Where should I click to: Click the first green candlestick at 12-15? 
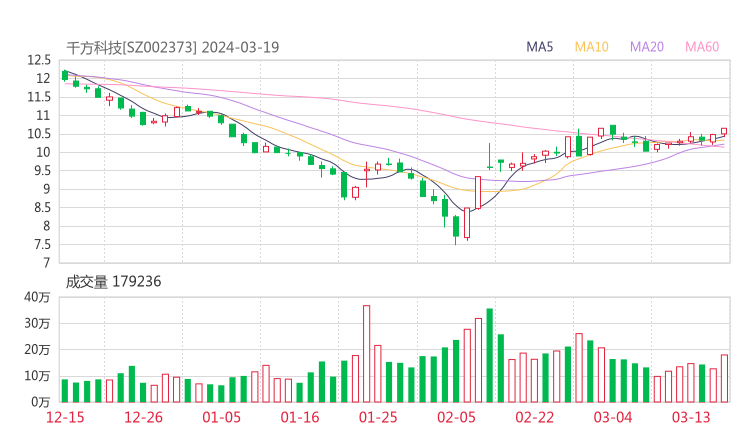pos(65,76)
